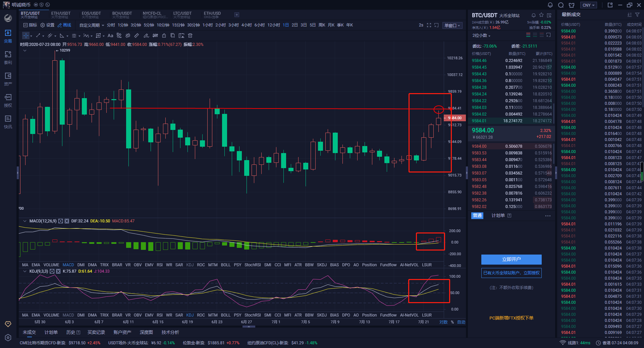Enable auto (自动) price scaling
This screenshot has height=348, width=644.
coord(461,322)
